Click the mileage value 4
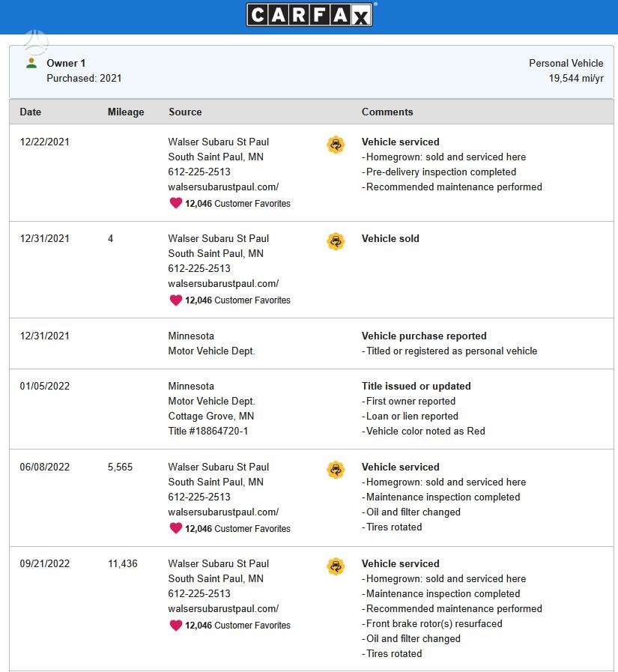 point(111,239)
